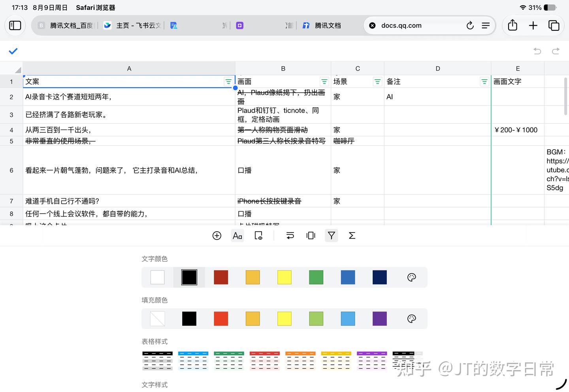
Task: Undo the last spreadsheet action
Action: point(537,51)
